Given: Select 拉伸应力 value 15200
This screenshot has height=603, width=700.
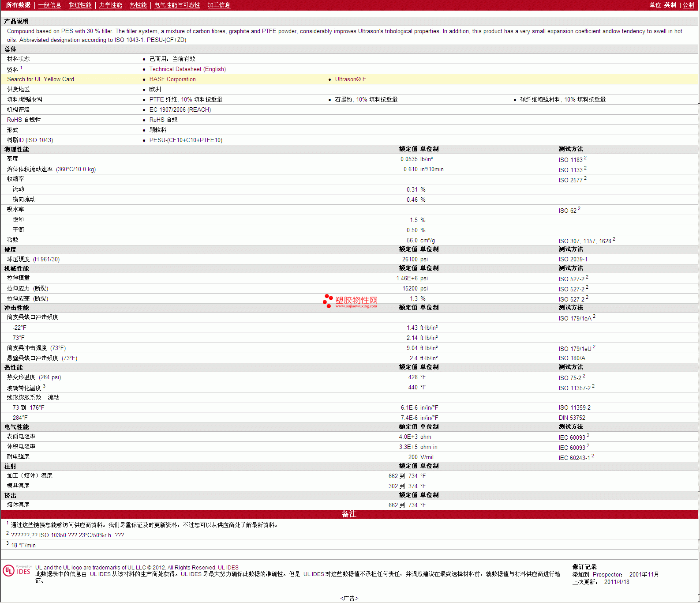Looking at the screenshot, I should tap(410, 289).
